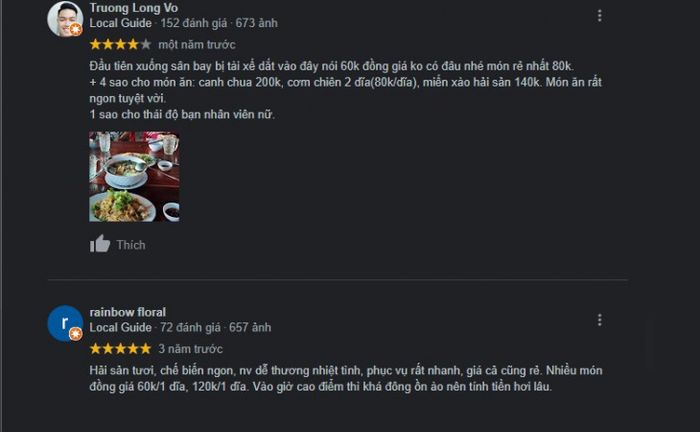Viewport: 700px width, 432px height.
Task: Click the rainbow floral name link
Action: pos(128,312)
